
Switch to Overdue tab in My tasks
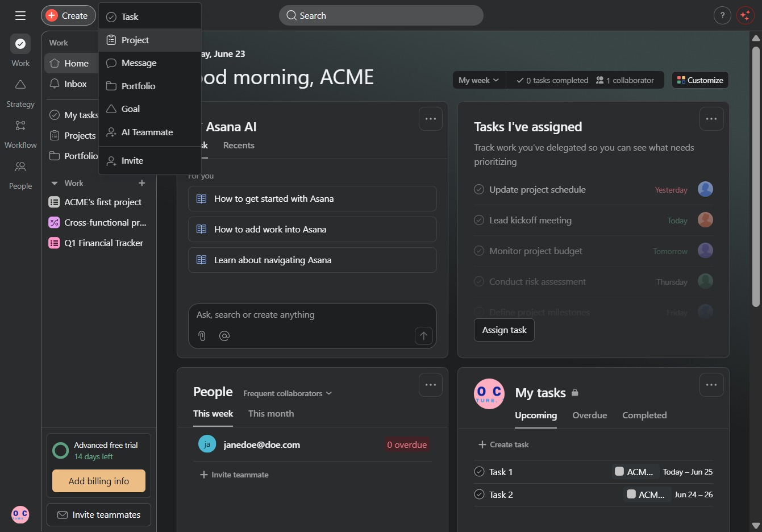tap(589, 415)
